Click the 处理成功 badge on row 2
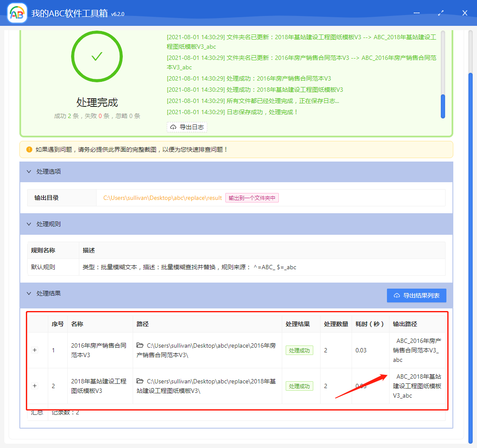This screenshot has height=448, width=477. (x=299, y=386)
